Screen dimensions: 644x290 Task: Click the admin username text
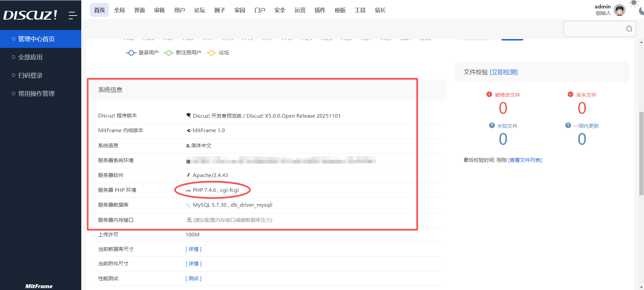coord(603,7)
